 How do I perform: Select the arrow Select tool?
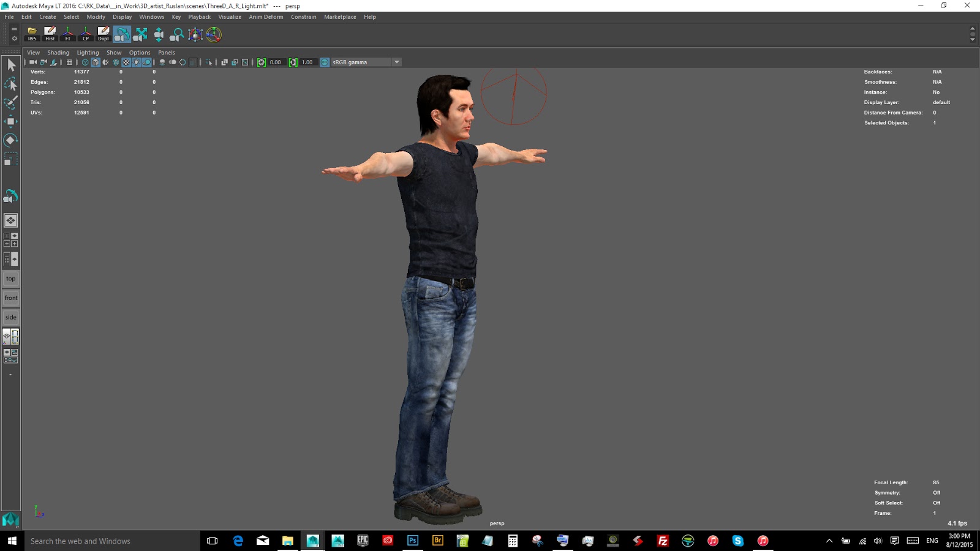click(x=11, y=65)
